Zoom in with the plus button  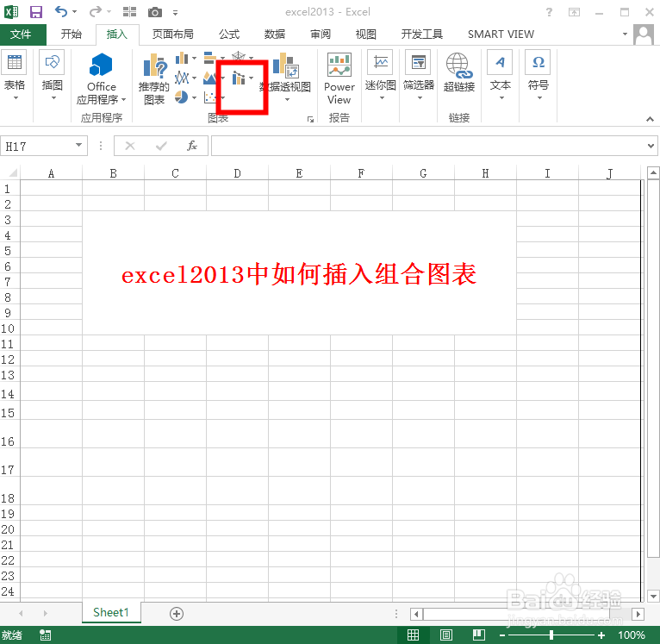pyautogui.click(x=601, y=635)
